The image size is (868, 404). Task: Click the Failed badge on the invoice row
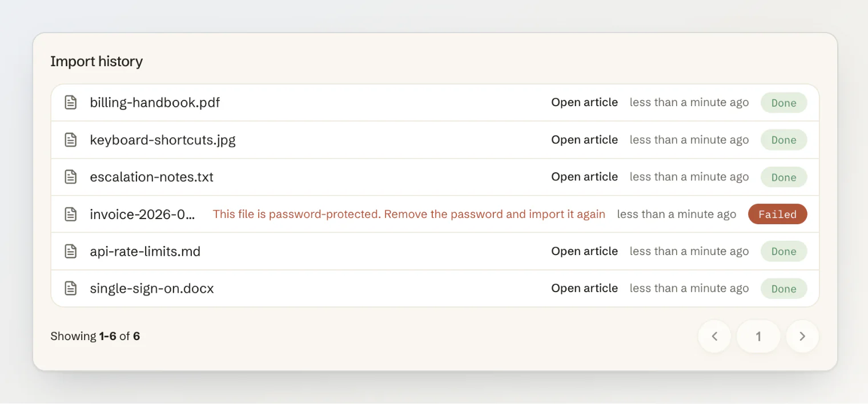pos(777,214)
